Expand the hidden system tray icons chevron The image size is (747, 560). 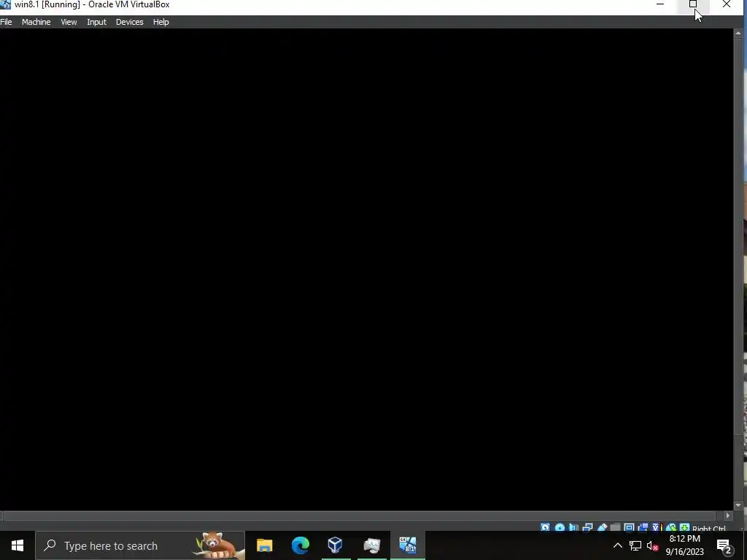617,545
